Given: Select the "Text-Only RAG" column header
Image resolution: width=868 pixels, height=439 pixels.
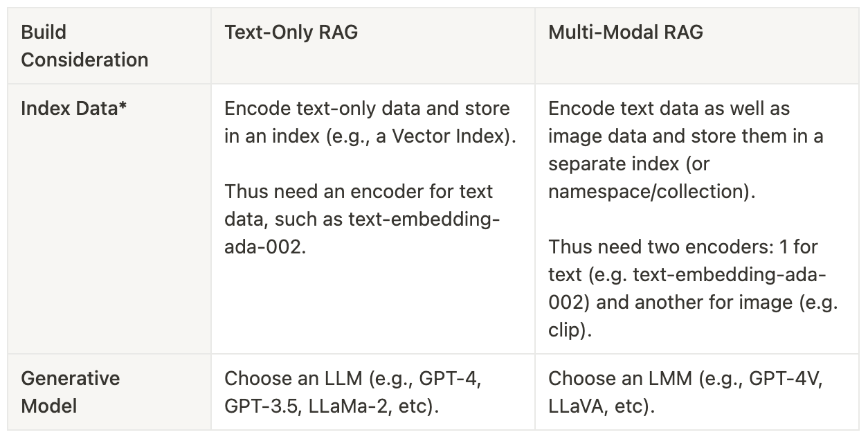Looking at the screenshot, I should point(291,33).
